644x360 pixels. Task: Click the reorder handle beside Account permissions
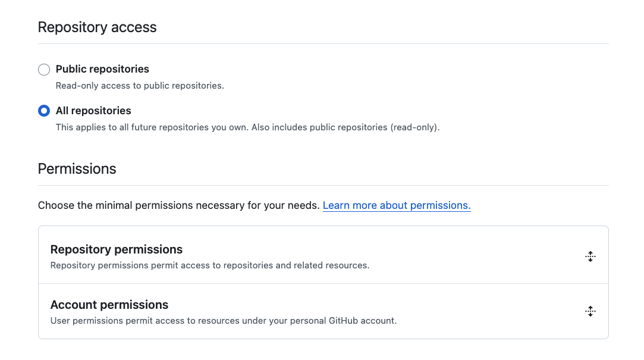click(590, 311)
